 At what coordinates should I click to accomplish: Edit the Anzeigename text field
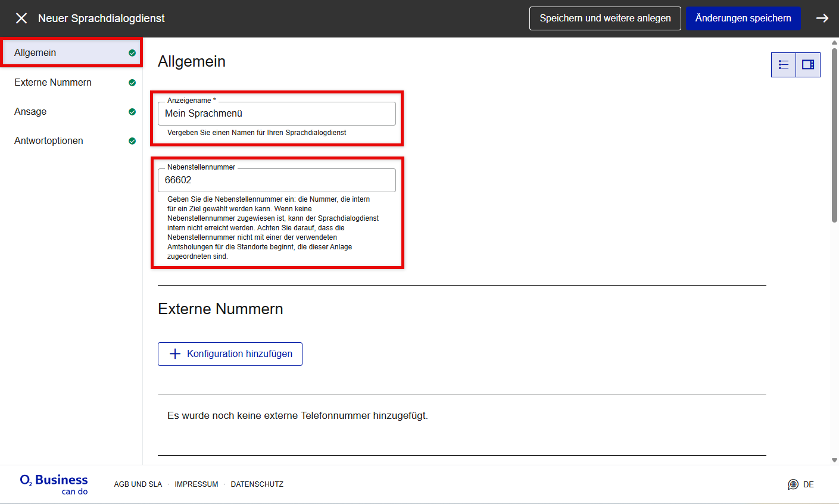(276, 114)
